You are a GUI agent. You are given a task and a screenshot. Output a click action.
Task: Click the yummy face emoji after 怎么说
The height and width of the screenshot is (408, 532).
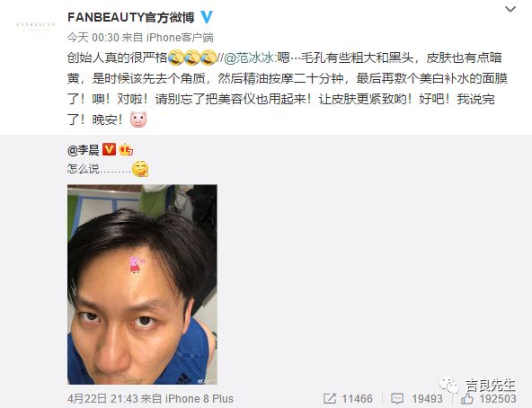140,169
